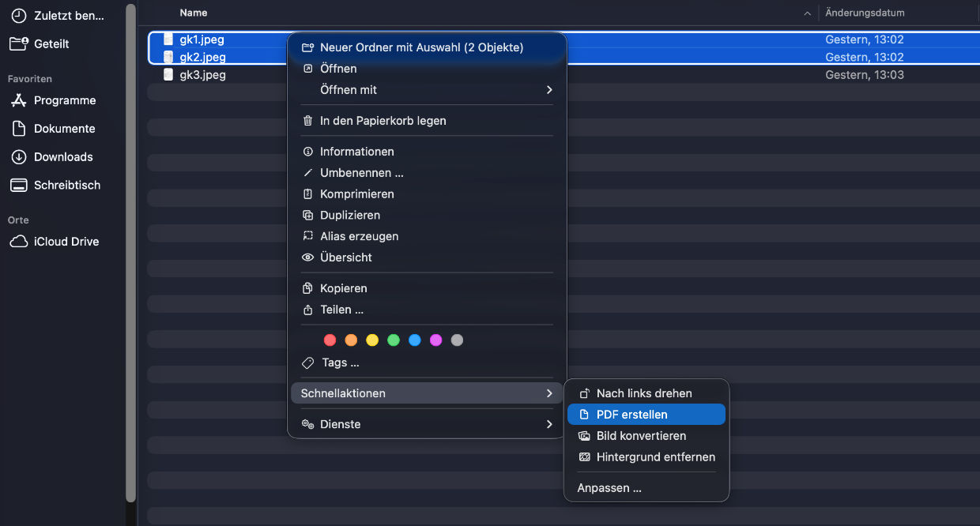Viewport: 980px width, 526px height.
Task: Apply the red color tag
Action: [x=330, y=340]
